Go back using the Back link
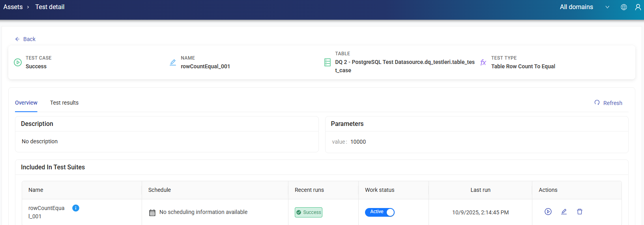 (25, 39)
